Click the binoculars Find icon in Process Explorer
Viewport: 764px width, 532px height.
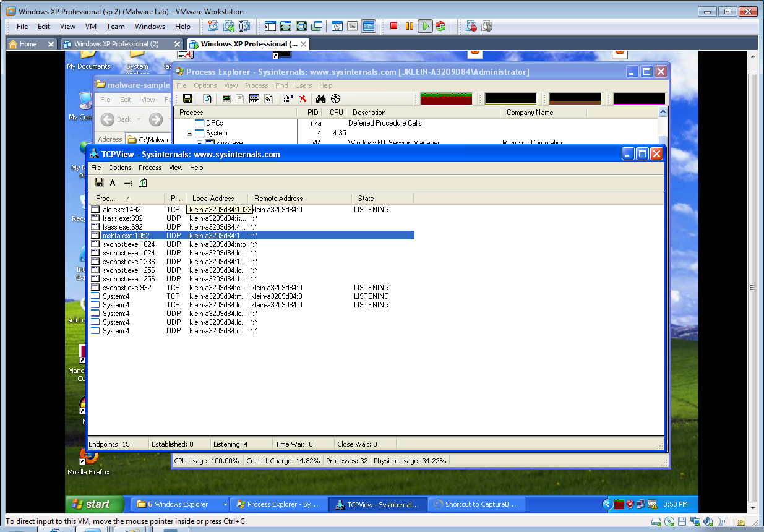(x=320, y=99)
